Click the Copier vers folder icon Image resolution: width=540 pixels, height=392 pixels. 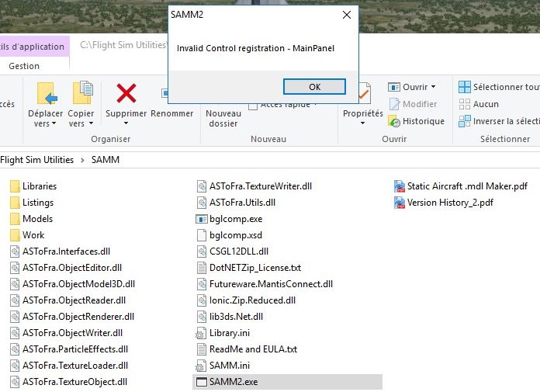point(81,93)
